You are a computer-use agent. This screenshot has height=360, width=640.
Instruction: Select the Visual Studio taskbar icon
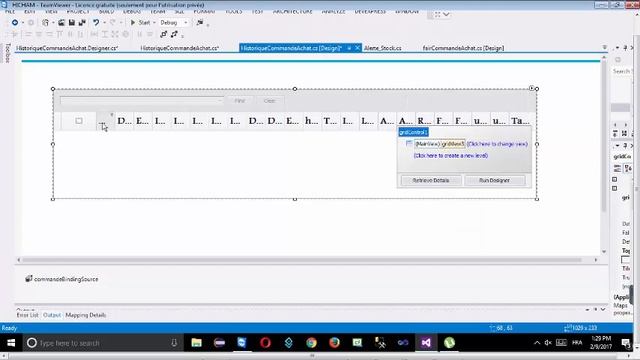(x=426, y=343)
